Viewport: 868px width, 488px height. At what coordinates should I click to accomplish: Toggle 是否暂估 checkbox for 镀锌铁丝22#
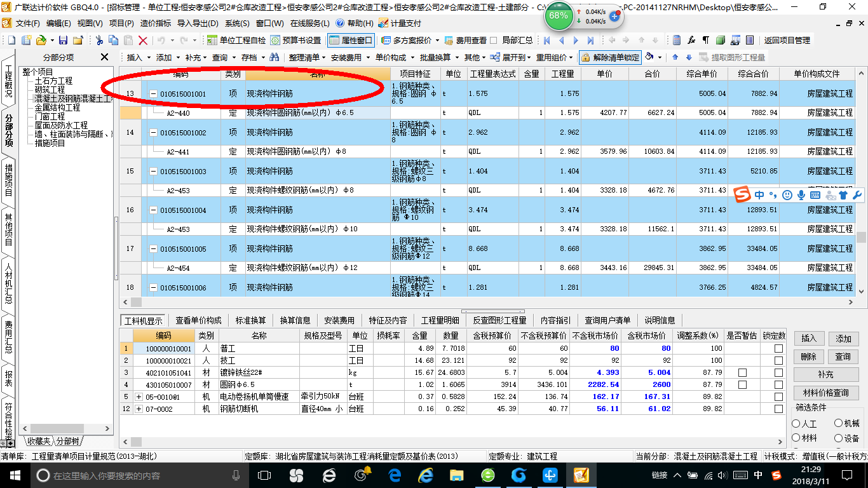[x=742, y=372]
